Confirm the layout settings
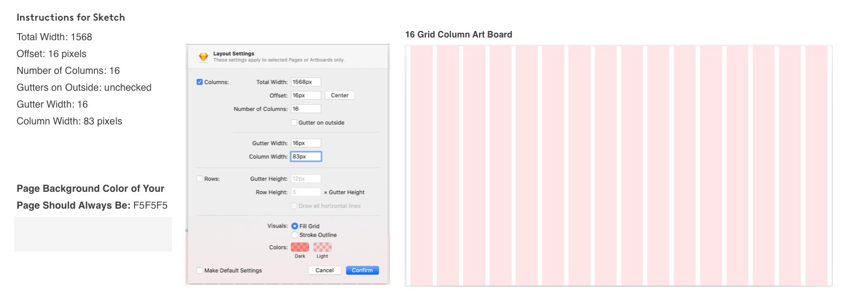868x301 pixels. tap(362, 271)
